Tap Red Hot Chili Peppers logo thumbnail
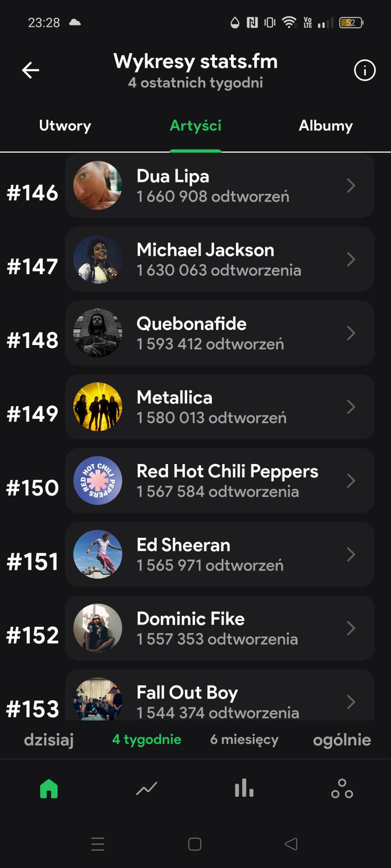This screenshot has height=868, width=391. (98, 481)
